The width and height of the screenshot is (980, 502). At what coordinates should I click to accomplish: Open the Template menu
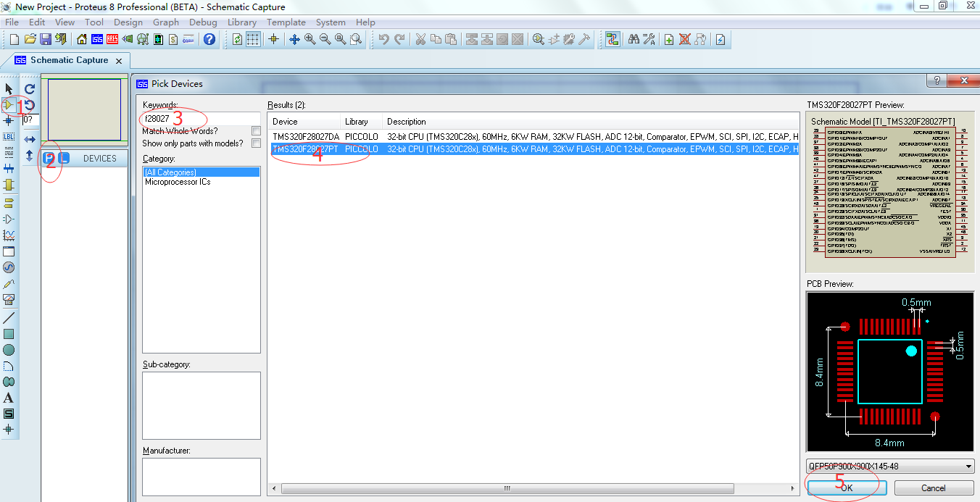pyautogui.click(x=286, y=22)
